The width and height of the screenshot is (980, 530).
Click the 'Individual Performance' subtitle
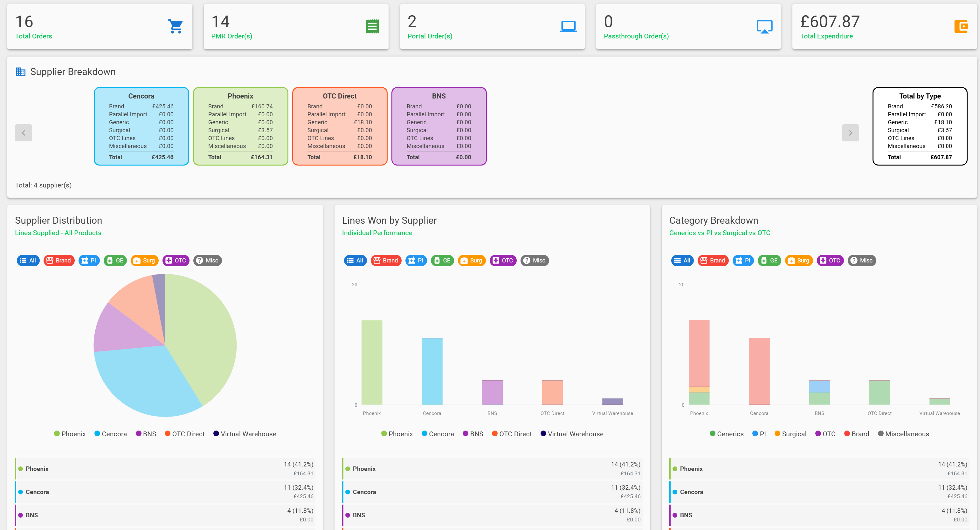[x=377, y=233]
